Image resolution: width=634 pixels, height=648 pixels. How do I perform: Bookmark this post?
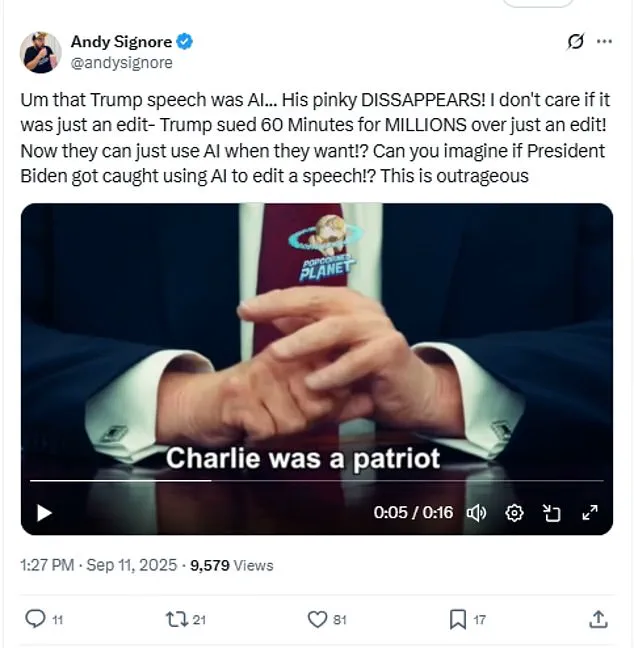458,620
